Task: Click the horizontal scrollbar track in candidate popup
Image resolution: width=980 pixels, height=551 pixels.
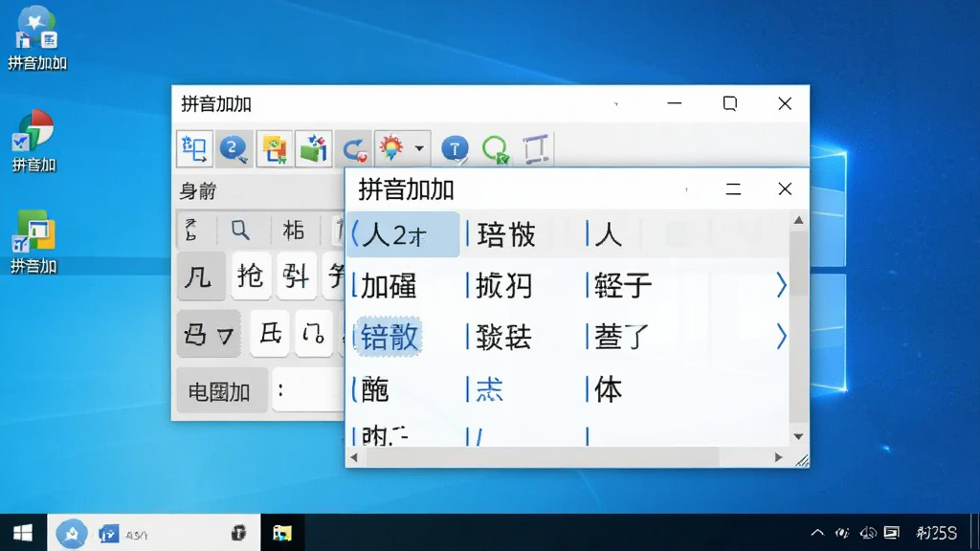Action: tap(567, 457)
